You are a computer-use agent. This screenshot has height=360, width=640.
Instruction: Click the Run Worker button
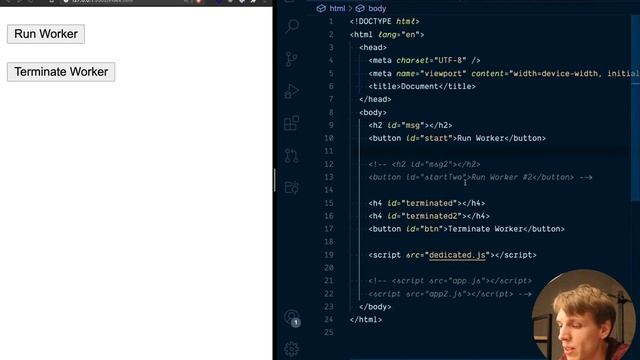click(46, 34)
